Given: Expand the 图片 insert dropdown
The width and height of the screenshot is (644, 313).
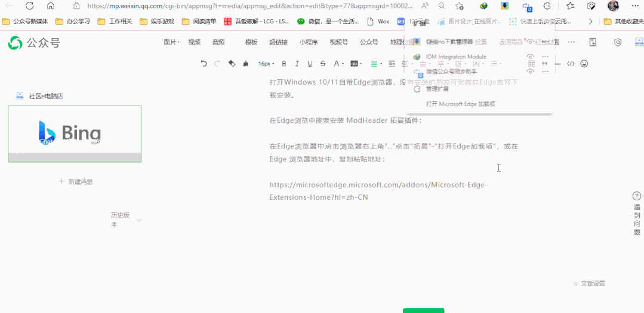Looking at the screenshot, I should (172, 42).
